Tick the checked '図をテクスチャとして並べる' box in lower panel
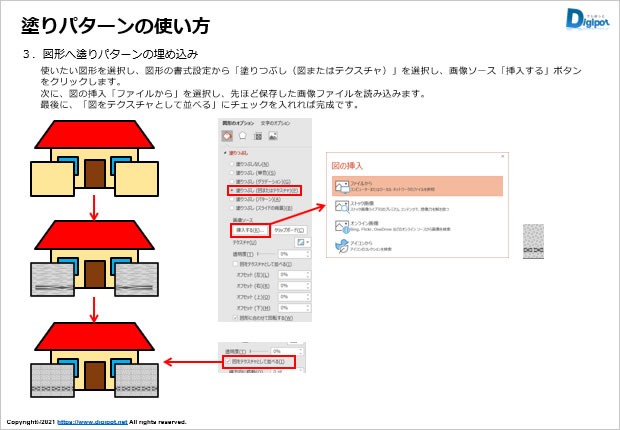The height and width of the screenshot is (430, 620). coord(230,361)
